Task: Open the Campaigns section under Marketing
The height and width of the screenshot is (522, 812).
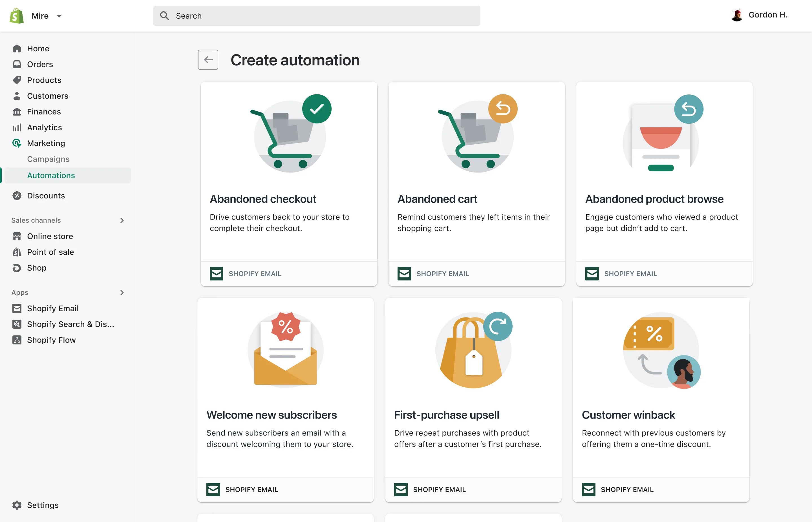Action: pyautogui.click(x=48, y=159)
